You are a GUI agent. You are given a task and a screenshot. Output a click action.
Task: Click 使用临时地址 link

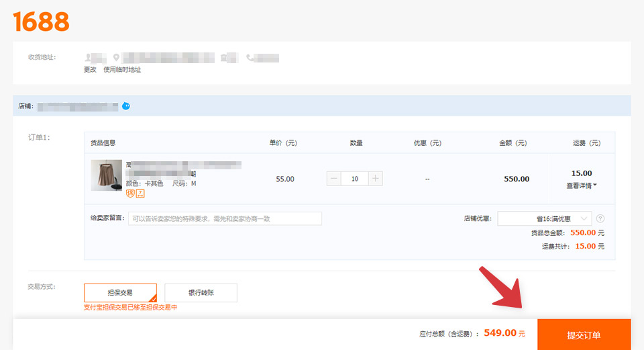pyautogui.click(x=122, y=69)
